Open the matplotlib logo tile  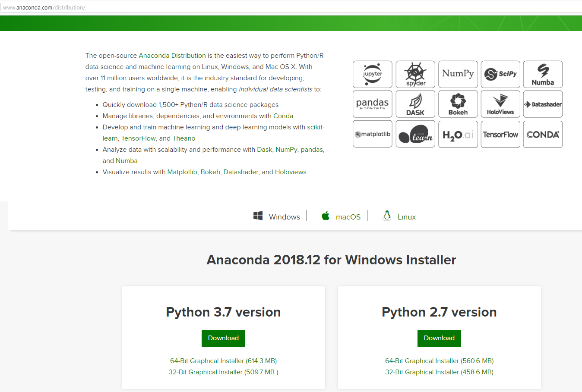click(372, 134)
